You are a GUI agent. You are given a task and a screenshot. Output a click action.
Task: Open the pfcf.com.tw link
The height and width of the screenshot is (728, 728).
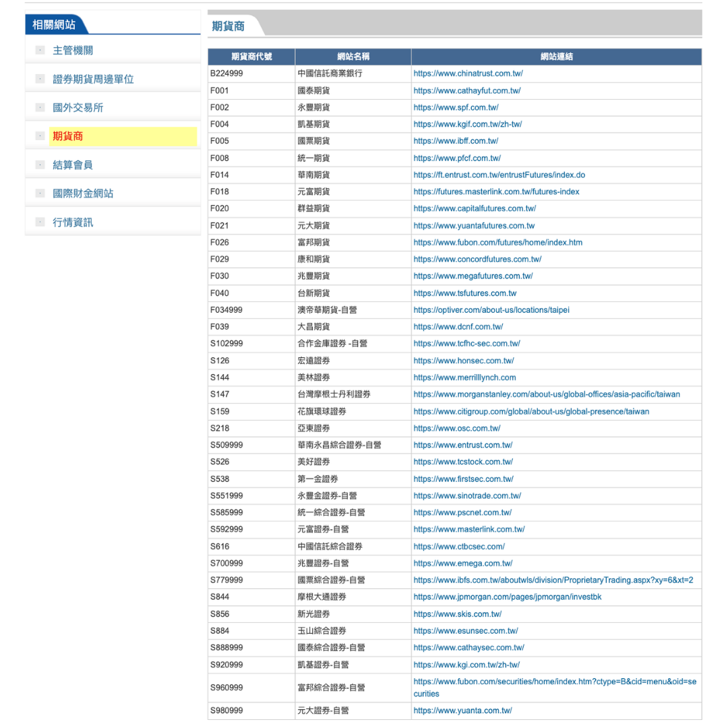point(457,158)
